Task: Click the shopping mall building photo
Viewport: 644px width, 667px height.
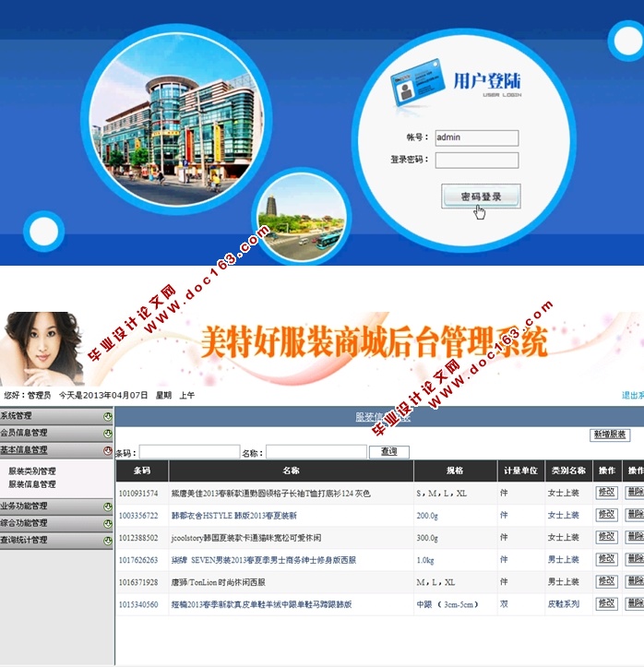Action: click(176, 120)
